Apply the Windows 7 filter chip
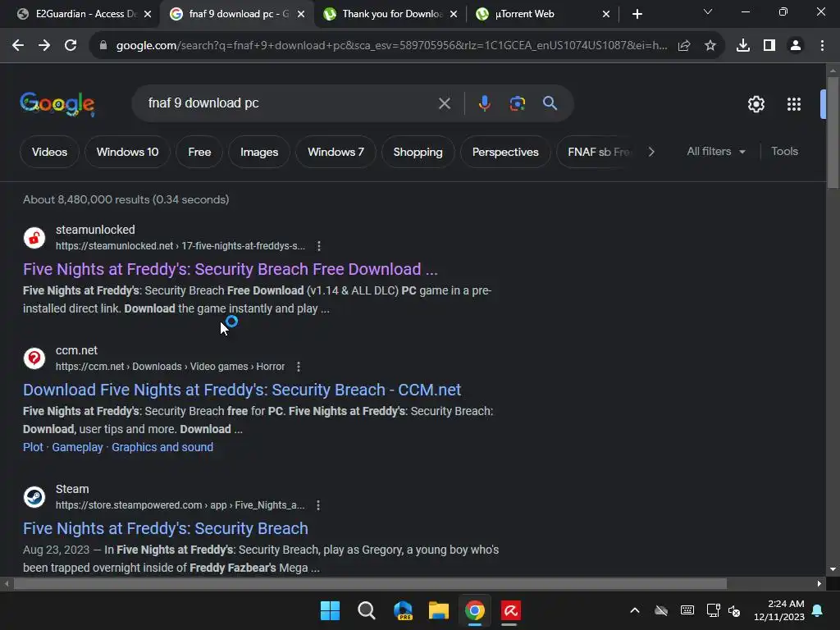 click(x=336, y=152)
